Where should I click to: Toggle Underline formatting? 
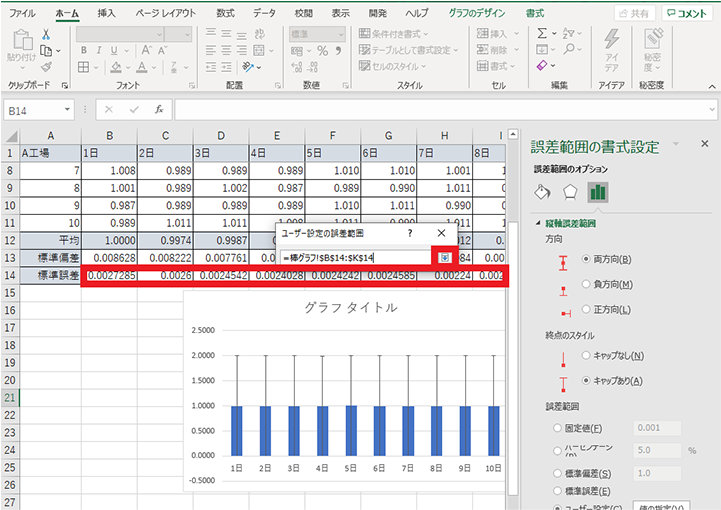tap(114, 50)
